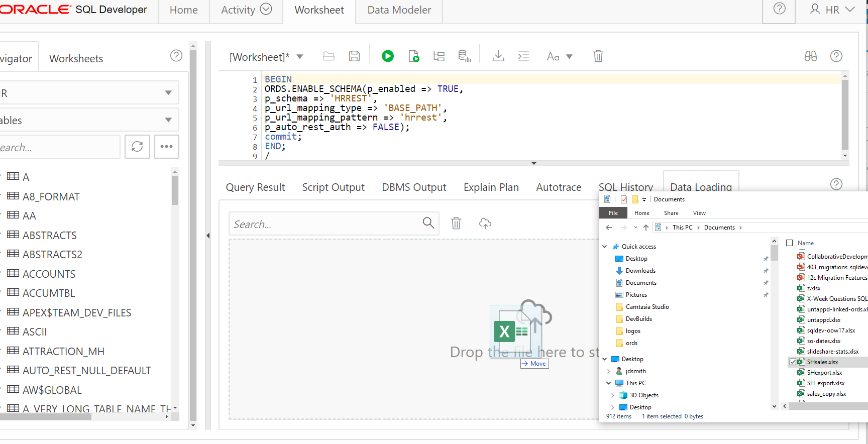Collapse This PC node in File Explorer
Image resolution: width=868 pixels, height=444 pixels.
pyautogui.click(x=608, y=383)
